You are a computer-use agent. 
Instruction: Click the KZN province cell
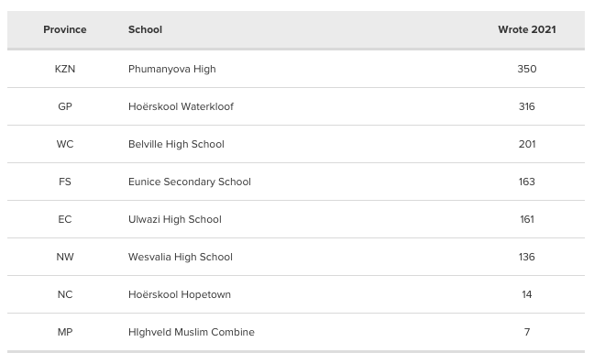(x=65, y=69)
